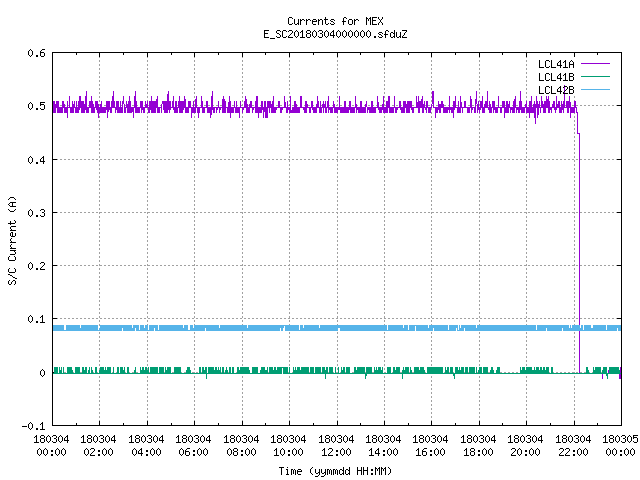Click the purple LCL41A legend line sample
640x480 pixels.
click(595, 64)
